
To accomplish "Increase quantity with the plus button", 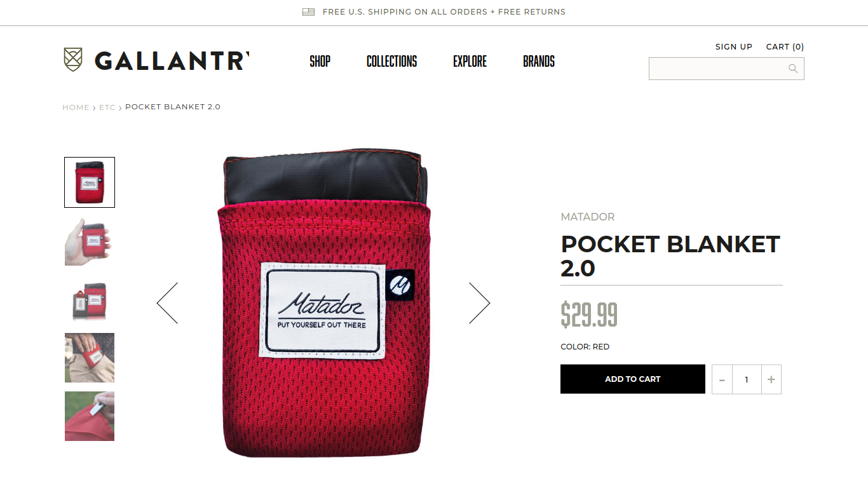I will [771, 379].
